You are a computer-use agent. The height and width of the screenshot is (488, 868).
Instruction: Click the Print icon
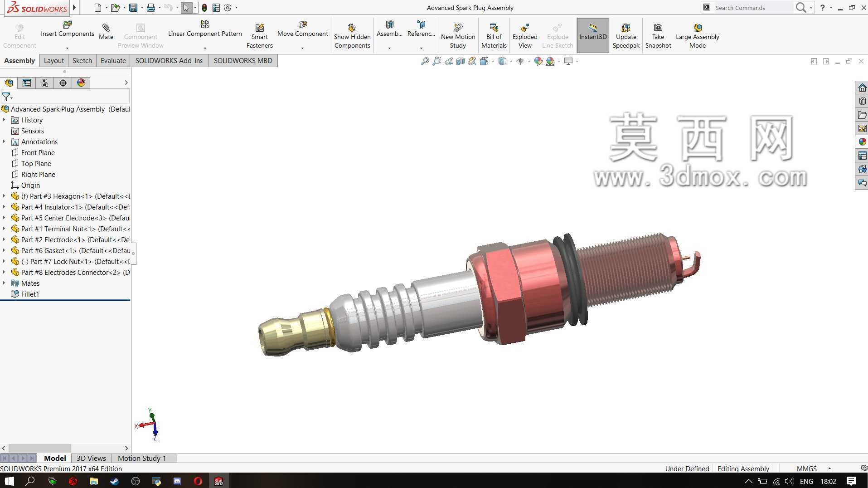[151, 8]
